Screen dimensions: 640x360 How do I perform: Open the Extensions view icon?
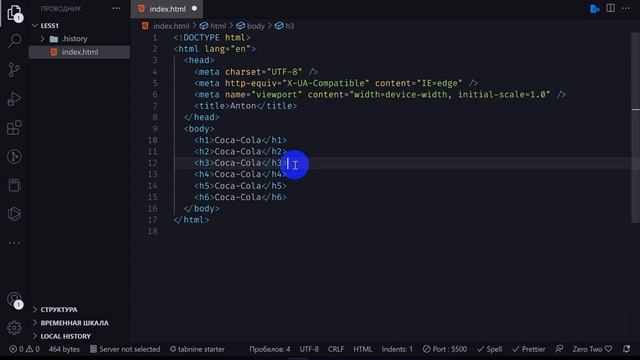click(x=14, y=128)
